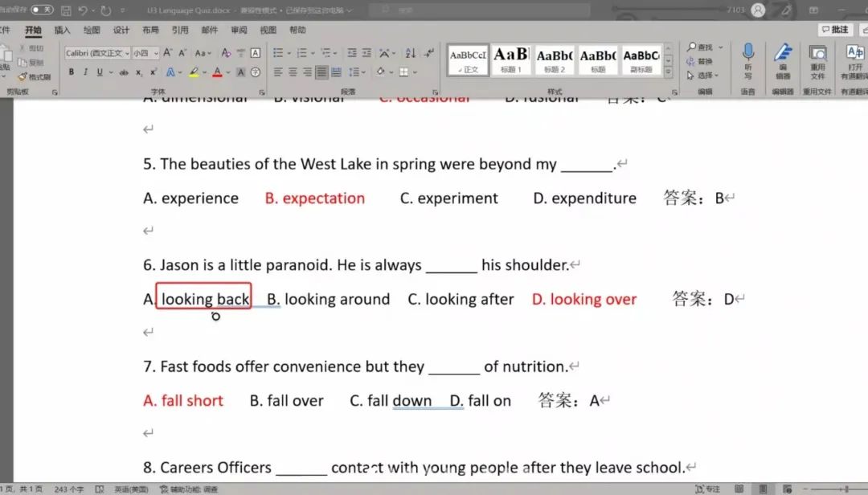Click the 批注 (Comments) button
Screen dimensions: 868x495
(x=836, y=30)
